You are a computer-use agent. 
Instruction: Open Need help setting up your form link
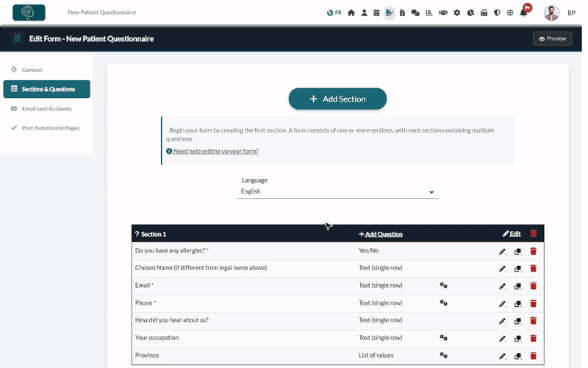[x=215, y=151]
